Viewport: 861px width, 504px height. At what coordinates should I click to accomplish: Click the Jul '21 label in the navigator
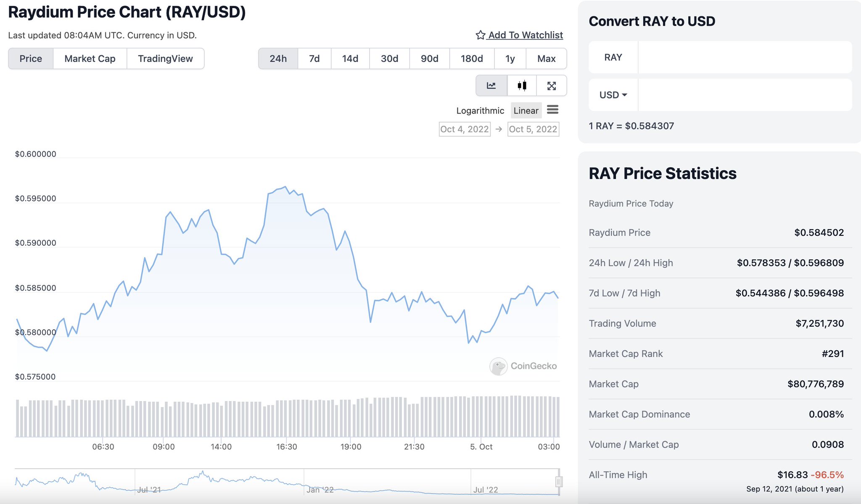coord(149,490)
